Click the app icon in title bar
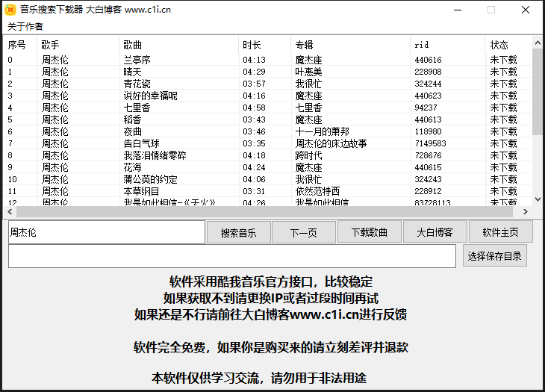Viewport: 545px width, 392px height. 10,10
